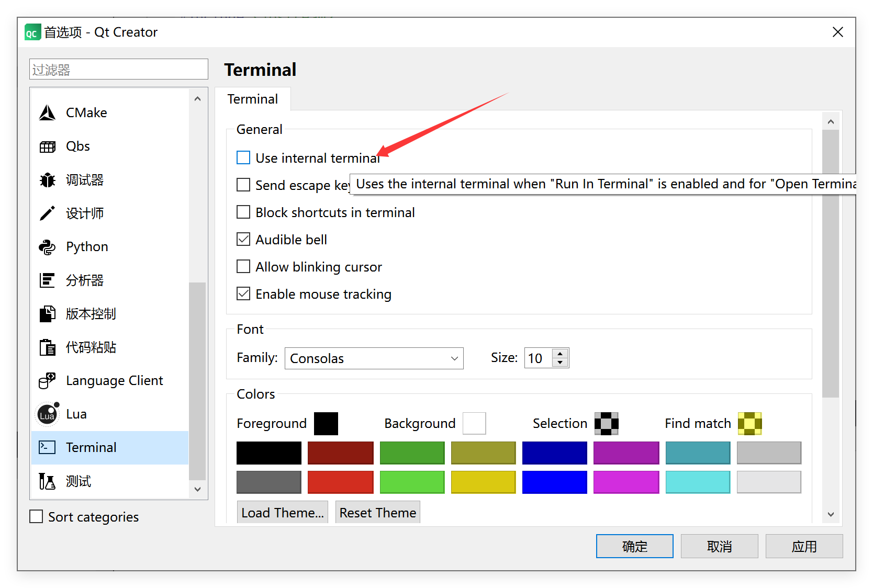Click the Lua logo icon
Viewport: 873px width, 588px height.
coord(47,414)
